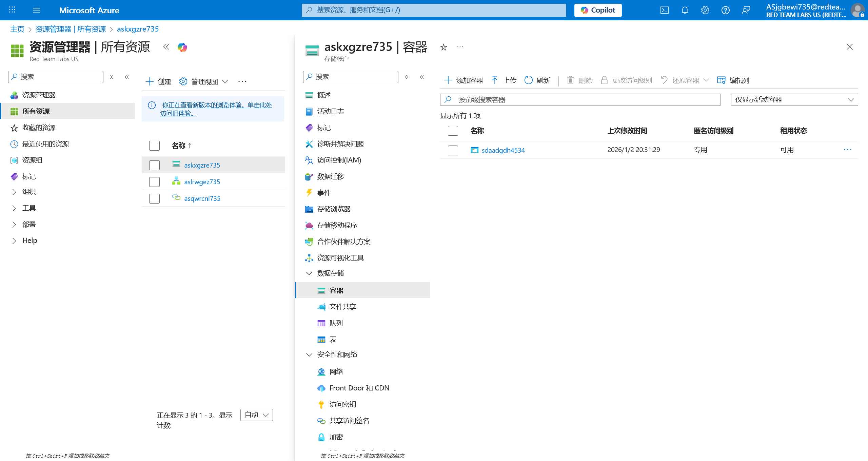Toggle select-all checkbox in containers table

tap(453, 131)
